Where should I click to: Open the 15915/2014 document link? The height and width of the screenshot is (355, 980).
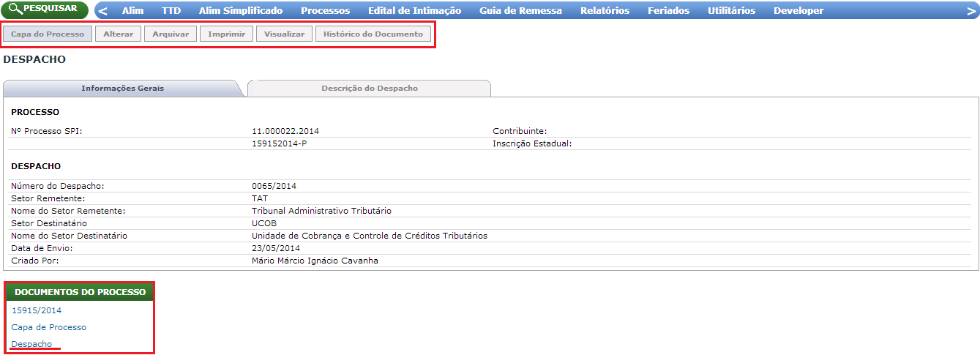click(x=37, y=310)
